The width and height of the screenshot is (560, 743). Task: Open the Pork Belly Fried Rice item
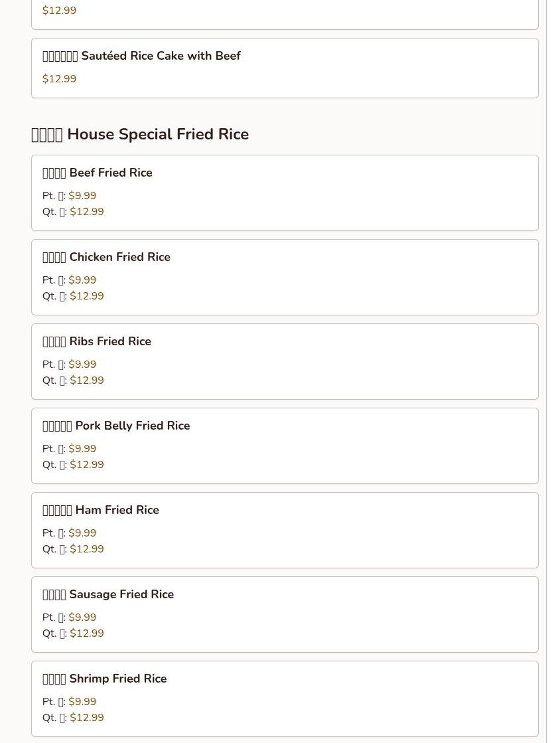[x=116, y=426]
